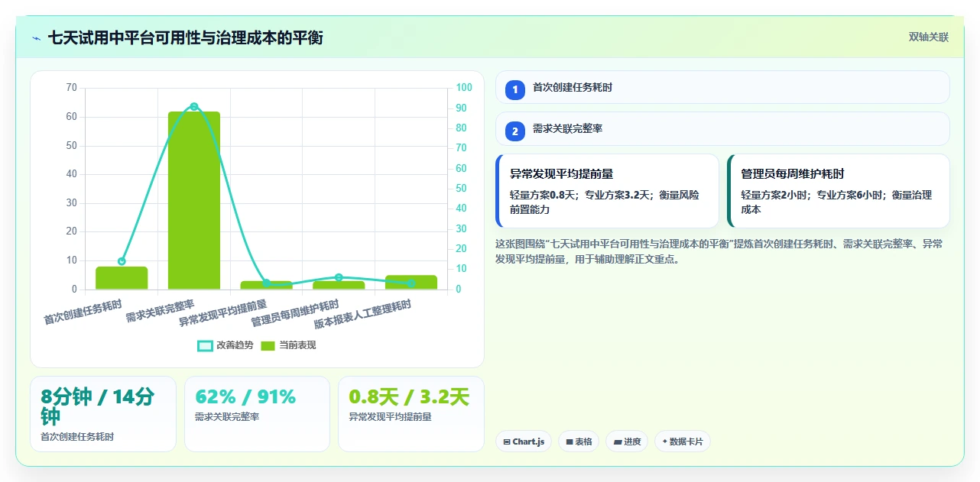Click the 0.8天 / 3.2天 stat card
The height and width of the screenshot is (482, 980).
(x=411, y=414)
